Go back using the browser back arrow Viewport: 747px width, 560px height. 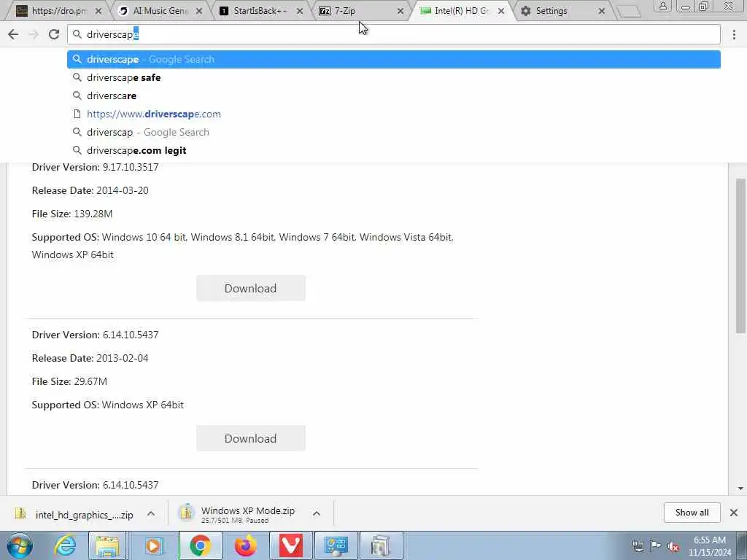tap(13, 34)
